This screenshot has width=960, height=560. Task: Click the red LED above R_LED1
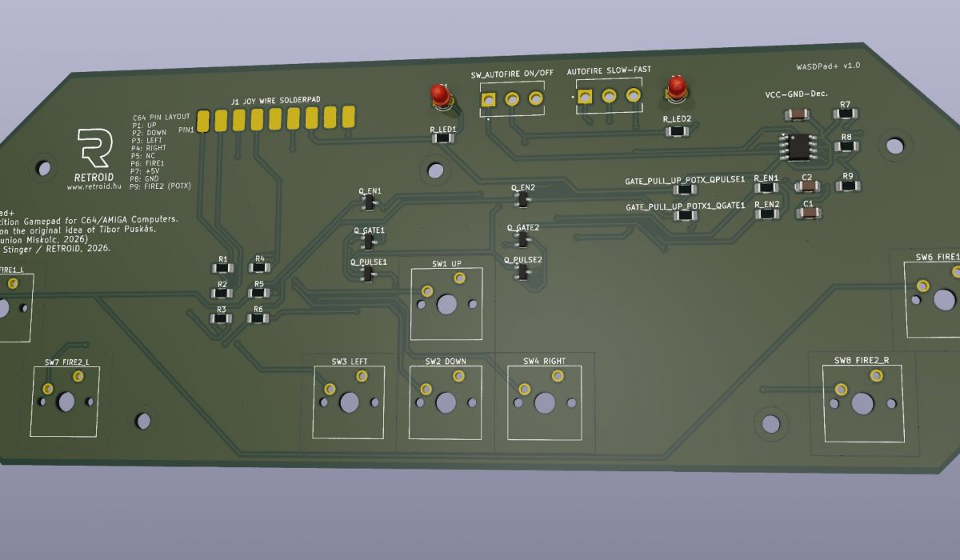coord(440,94)
